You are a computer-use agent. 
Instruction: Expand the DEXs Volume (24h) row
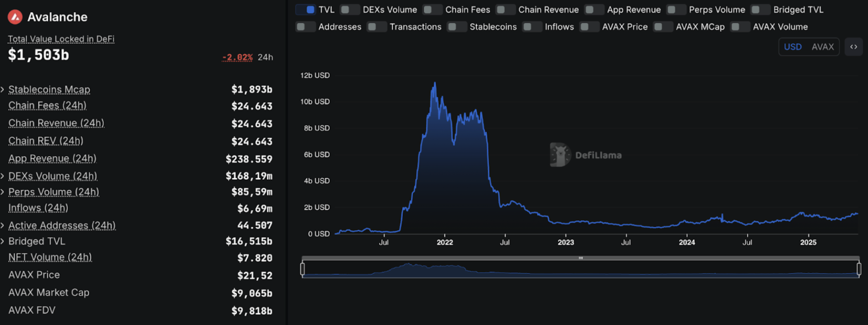point(3,176)
